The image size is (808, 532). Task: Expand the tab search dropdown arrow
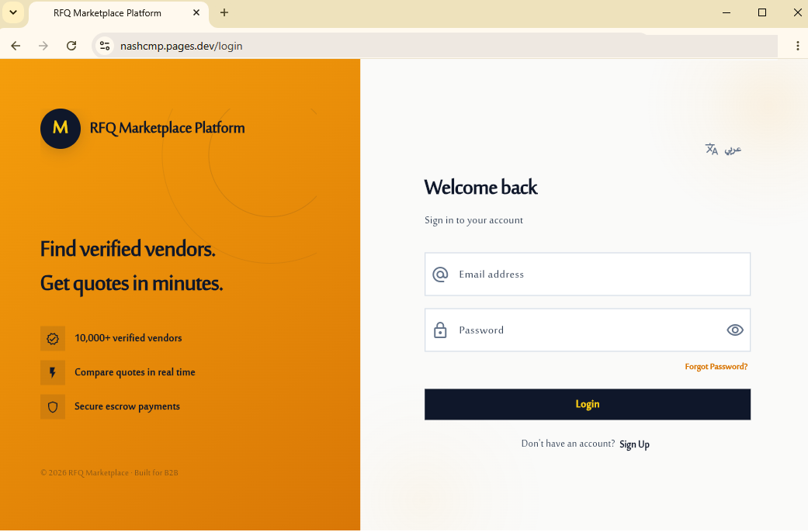point(13,13)
